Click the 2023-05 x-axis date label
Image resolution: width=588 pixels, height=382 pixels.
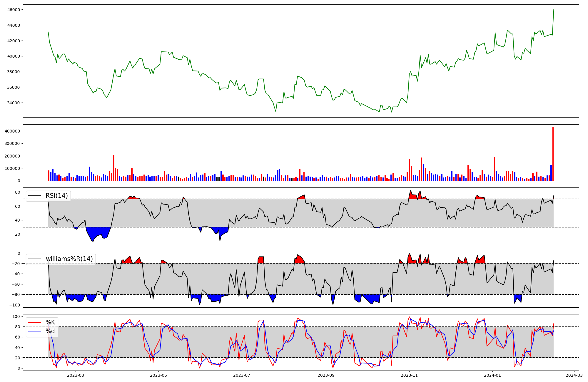click(159, 375)
